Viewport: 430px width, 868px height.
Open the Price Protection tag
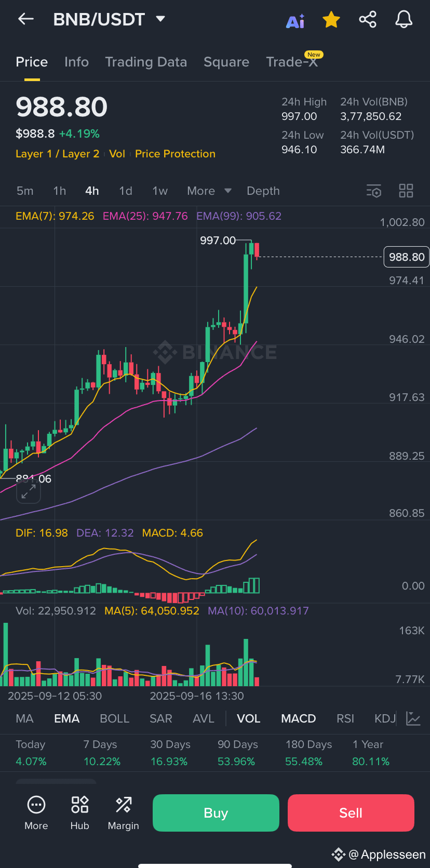[175, 154]
